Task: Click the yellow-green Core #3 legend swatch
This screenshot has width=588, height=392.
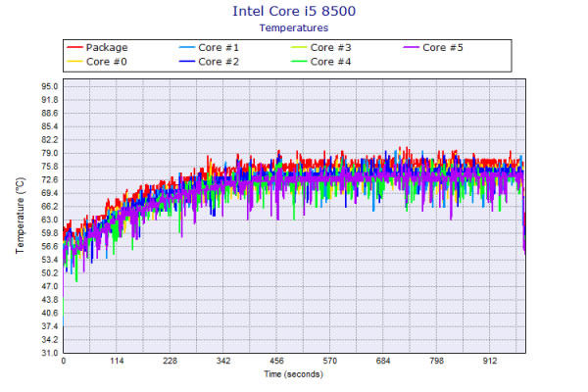Action: pos(299,48)
